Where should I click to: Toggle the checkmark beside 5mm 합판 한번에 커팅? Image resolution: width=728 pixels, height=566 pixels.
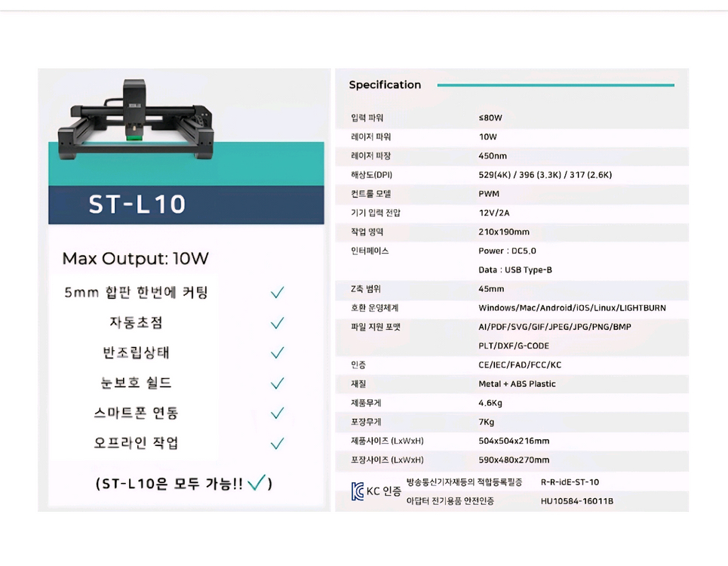(x=277, y=292)
